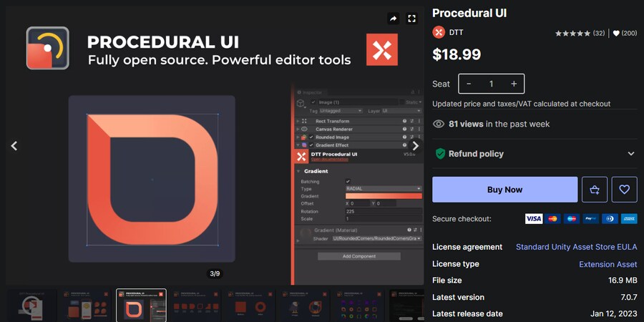
Task: Click the eye icon beside 81 views
Action: pos(439,124)
